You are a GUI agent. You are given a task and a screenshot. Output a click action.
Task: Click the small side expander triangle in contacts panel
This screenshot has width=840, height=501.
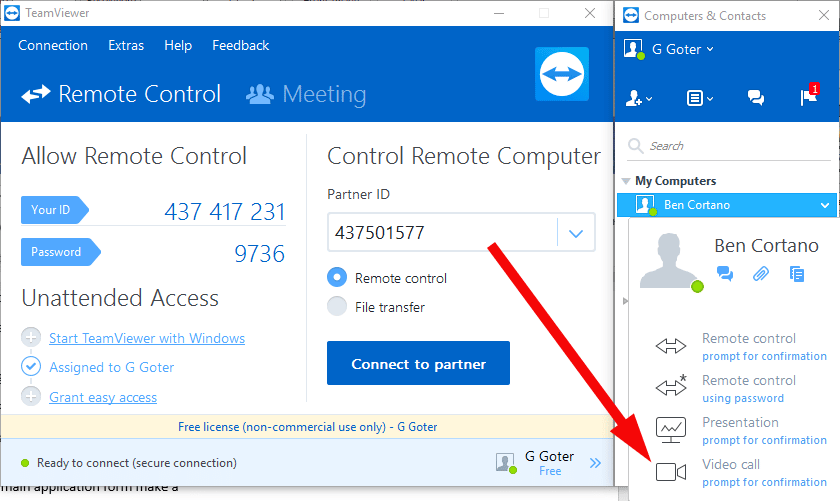tap(625, 301)
